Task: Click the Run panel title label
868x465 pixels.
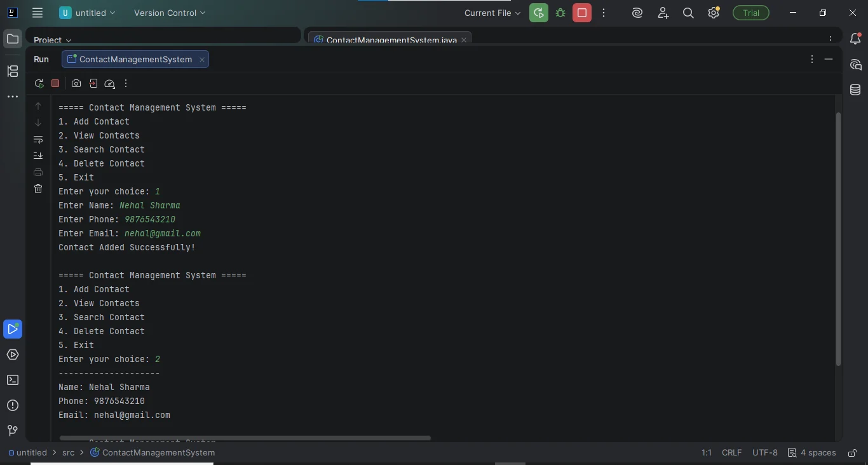Action: click(x=41, y=59)
